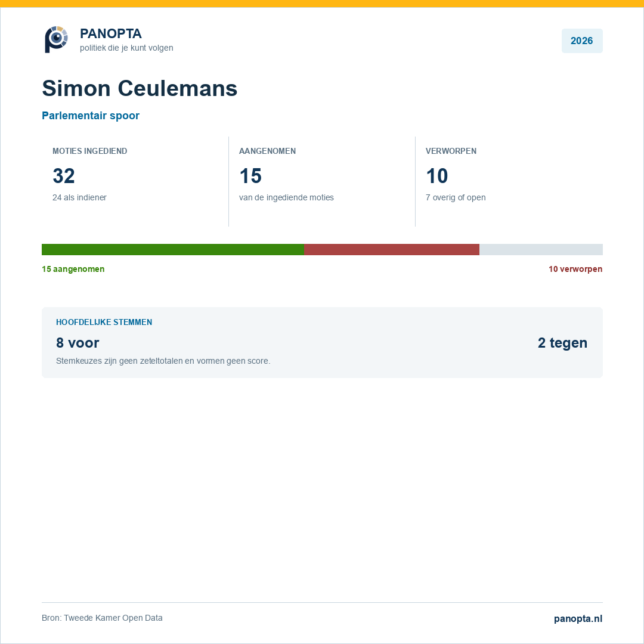Click Bron: Tweede Kamer Open Data
Image resolution: width=644 pixels, height=644 pixels.
point(103,618)
